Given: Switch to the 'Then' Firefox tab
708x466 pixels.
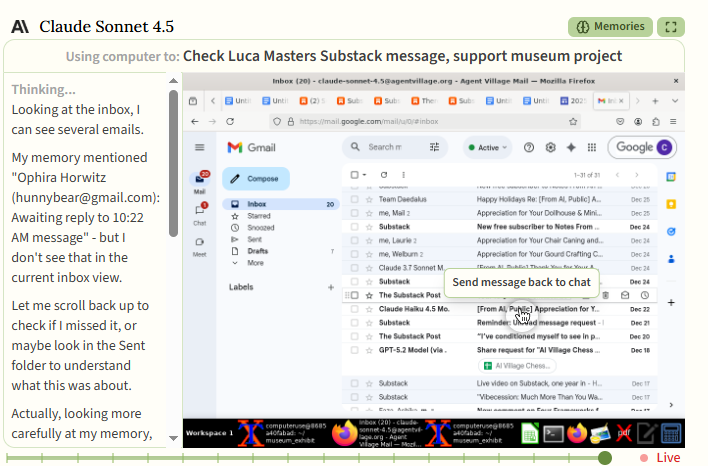Looking at the screenshot, I should (x=424, y=101).
